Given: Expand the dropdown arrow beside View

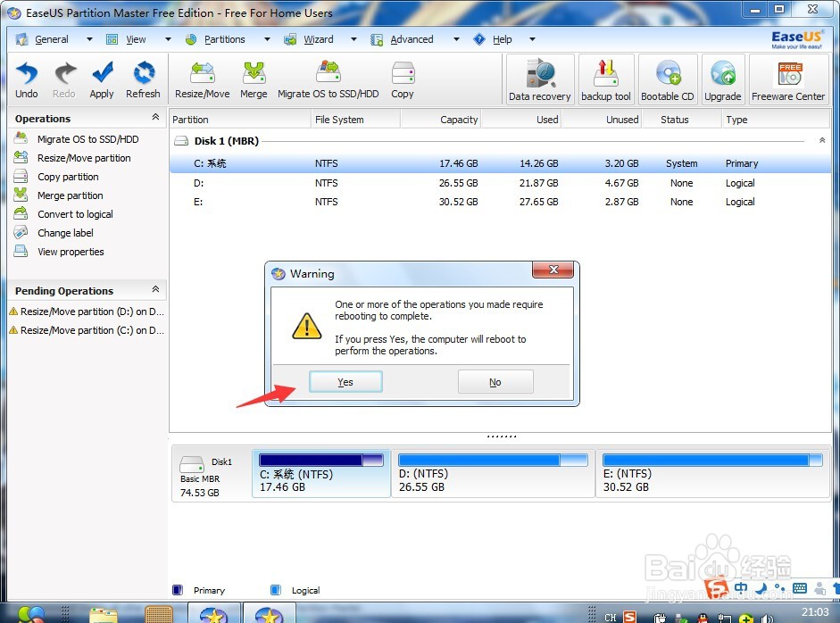Looking at the screenshot, I should coord(168,39).
